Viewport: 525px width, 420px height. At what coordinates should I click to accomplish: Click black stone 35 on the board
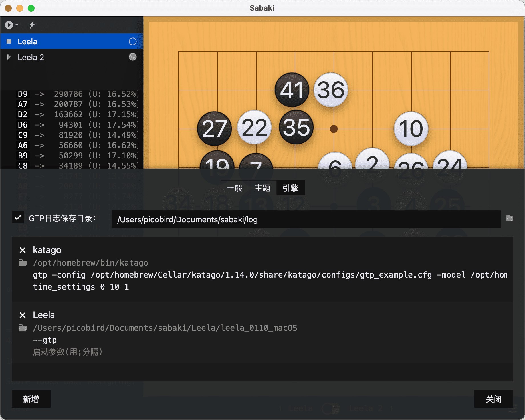click(x=296, y=127)
